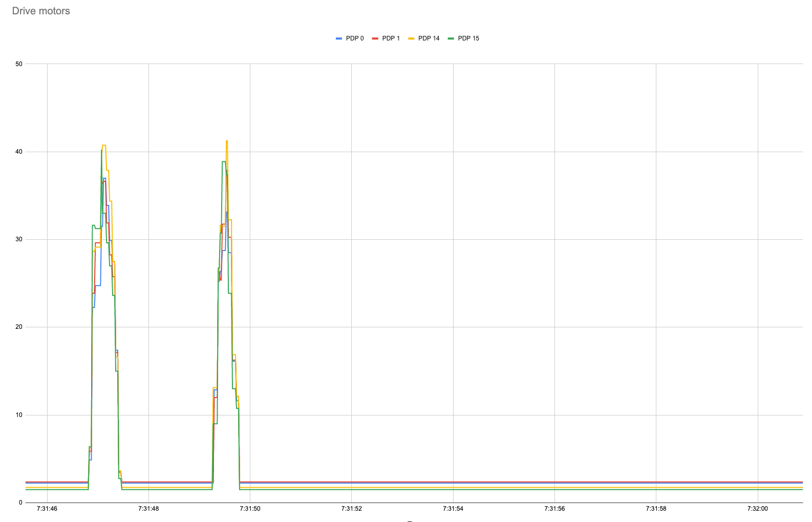Click the yellow PDP 14 legend swatch
The height and width of the screenshot is (522, 812).
tap(411, 38)
